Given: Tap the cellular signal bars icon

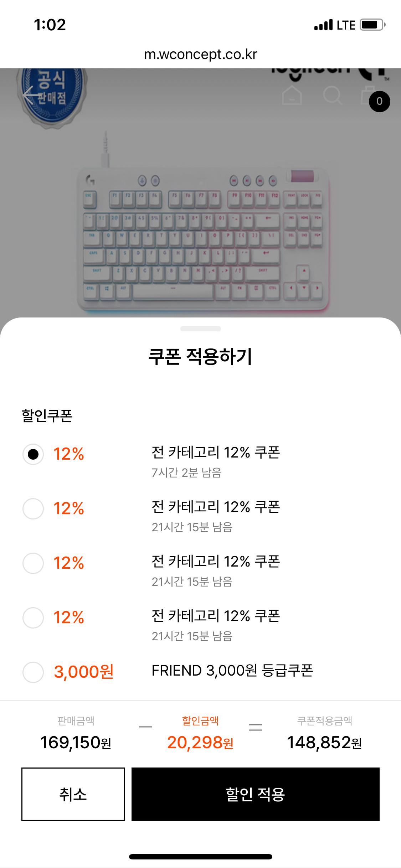Looking at the screenshot, I should pyautogui.click(x=323, y=25).
